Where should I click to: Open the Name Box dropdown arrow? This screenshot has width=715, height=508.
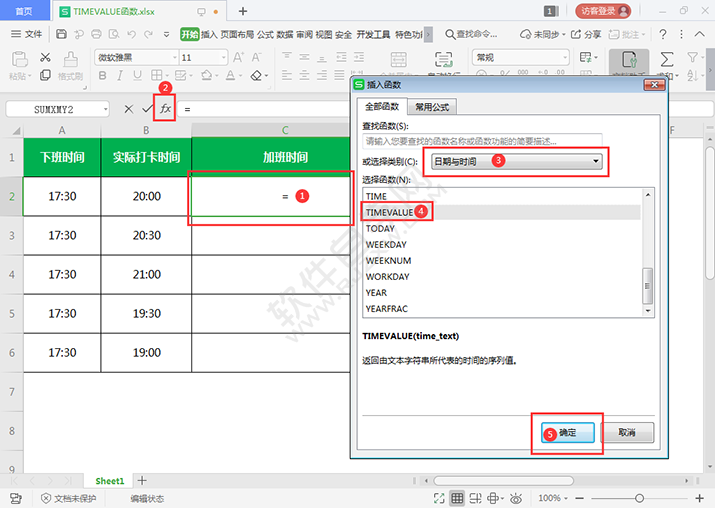[x=105, y=109]
